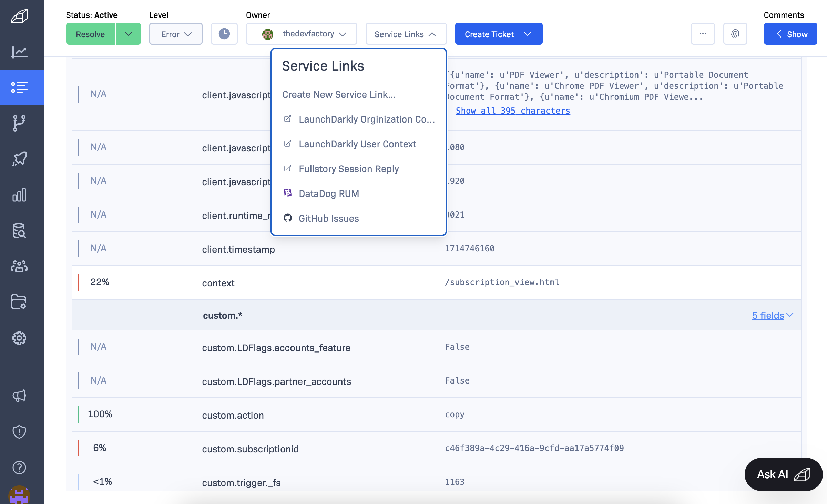
Task: Open the projects folder settings icon
Action: [x=19, y=302]
